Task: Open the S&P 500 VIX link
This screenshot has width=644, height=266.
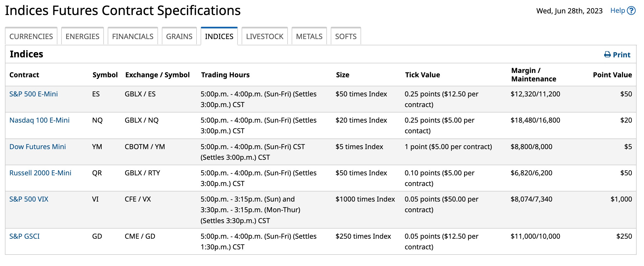Action: 29,199
